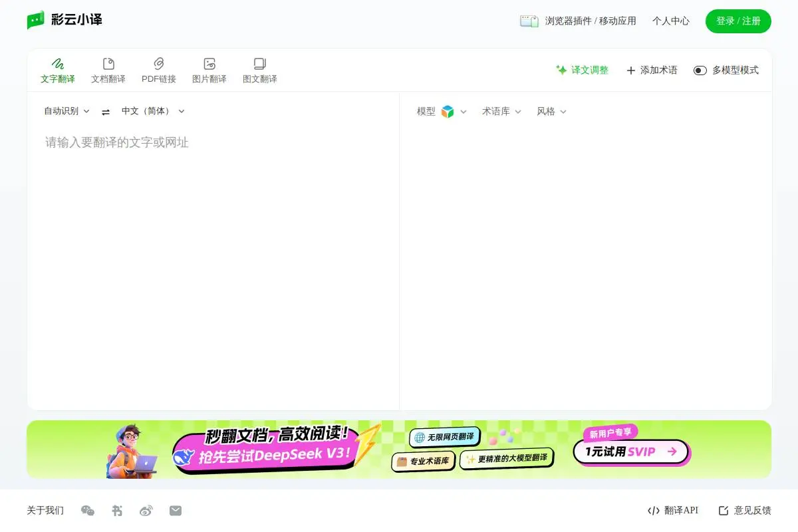Open the 关于我们 footer link
The width and height of the screenshot is (798, 532).
coord(45,511)
